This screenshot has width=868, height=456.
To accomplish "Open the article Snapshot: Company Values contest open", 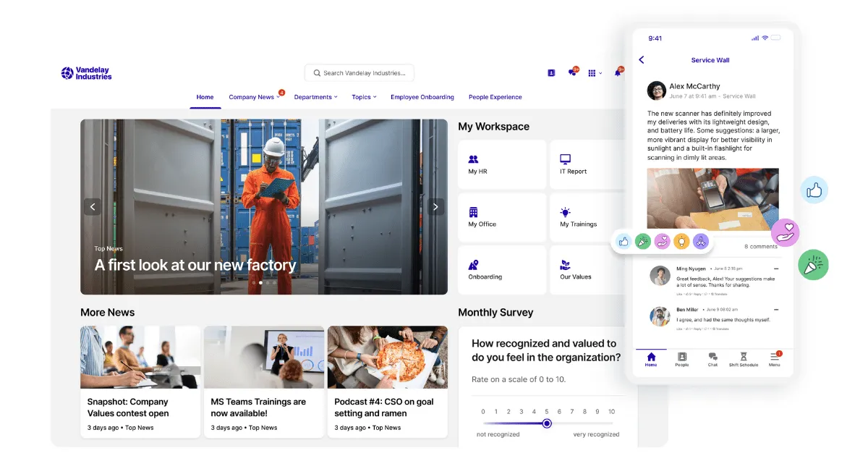I will (x=140, y=408).
